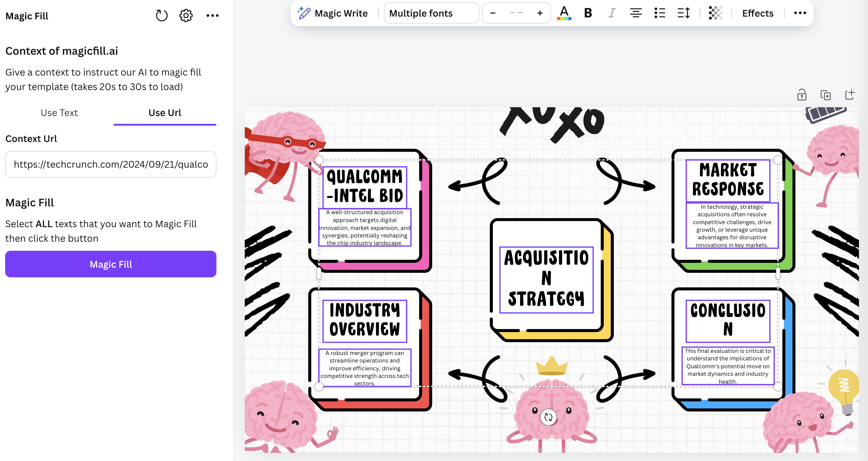868x461 pixels.
Task: Switch to the Use Text tab
Action: tap(59, 113)
